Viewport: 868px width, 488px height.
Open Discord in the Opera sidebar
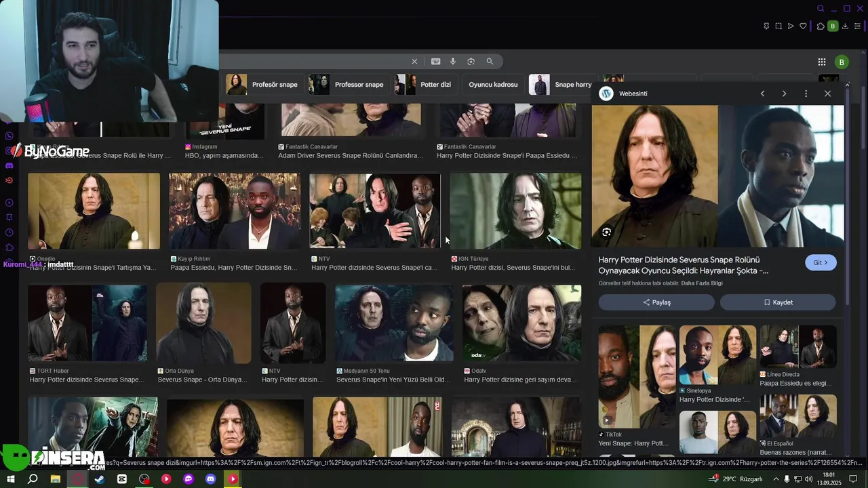[9, 165]
